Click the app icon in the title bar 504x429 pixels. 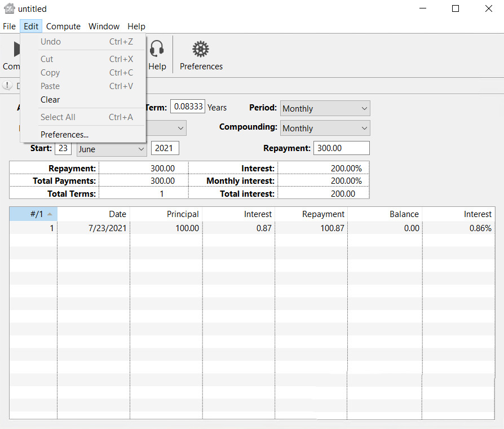10,8
